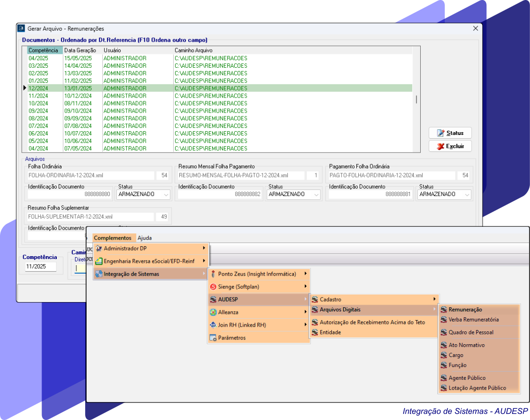Screen dimensions: 530x420
Task: Open the Pagamento Folha Ordinária Status dropdown
Action: click(x=467, y=195)
